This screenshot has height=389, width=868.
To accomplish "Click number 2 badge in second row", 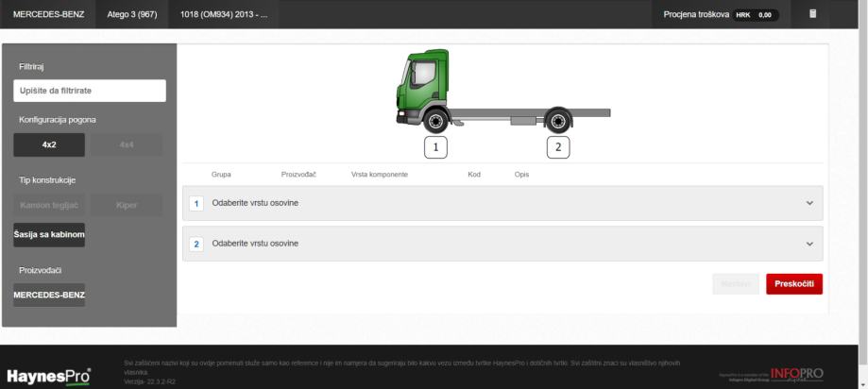I will [196, 244].
